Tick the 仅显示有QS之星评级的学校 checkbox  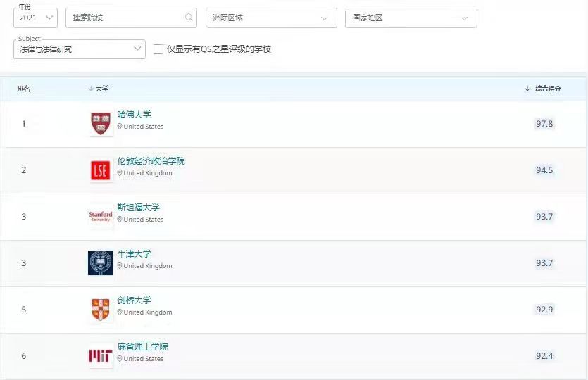158,49
